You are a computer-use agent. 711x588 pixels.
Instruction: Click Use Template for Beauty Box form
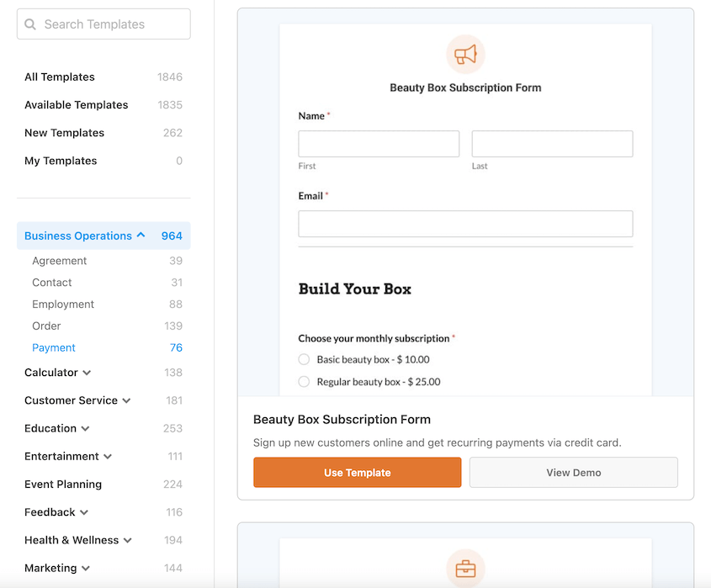point(358,473)
